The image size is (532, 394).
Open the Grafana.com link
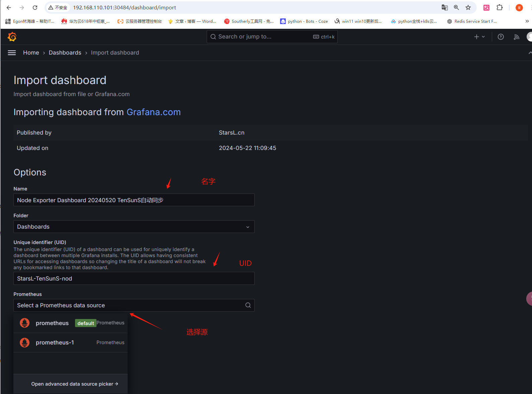(x=153, y=112)
